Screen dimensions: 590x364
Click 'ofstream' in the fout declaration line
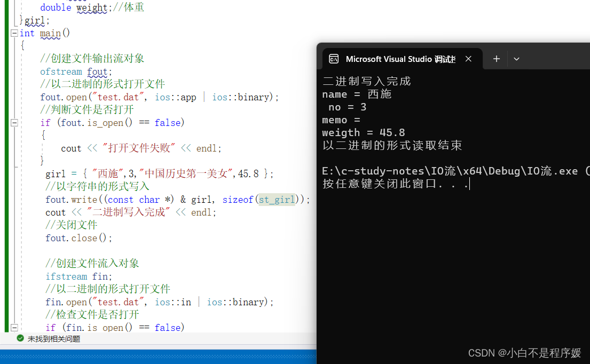click(61, 72)
